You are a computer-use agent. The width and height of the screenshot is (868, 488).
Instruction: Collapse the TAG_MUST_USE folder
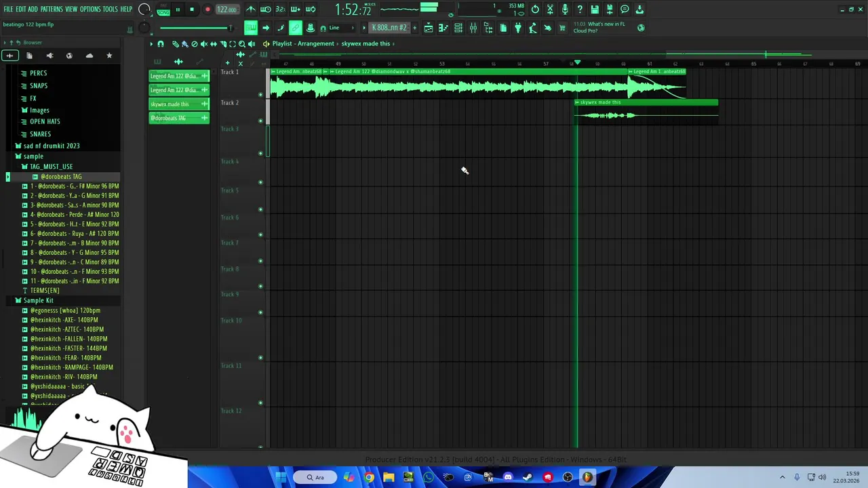[51, 166]
